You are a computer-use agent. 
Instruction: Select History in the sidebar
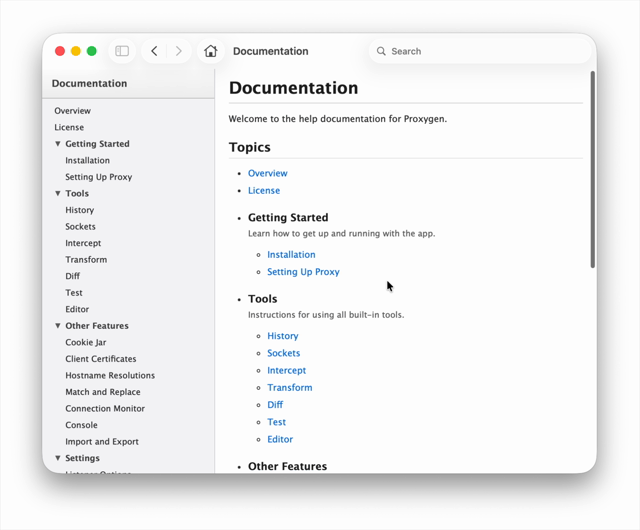tap(80, 210)
